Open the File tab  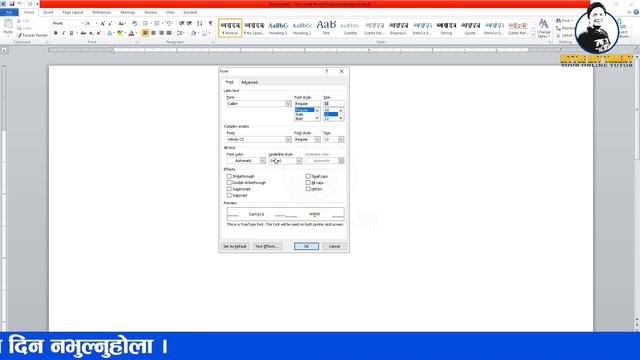[9, 13]
